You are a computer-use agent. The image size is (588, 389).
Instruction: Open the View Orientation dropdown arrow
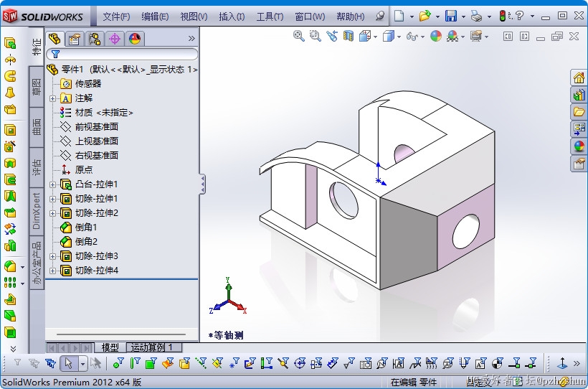pyautogui.click(x=375, y=37)
